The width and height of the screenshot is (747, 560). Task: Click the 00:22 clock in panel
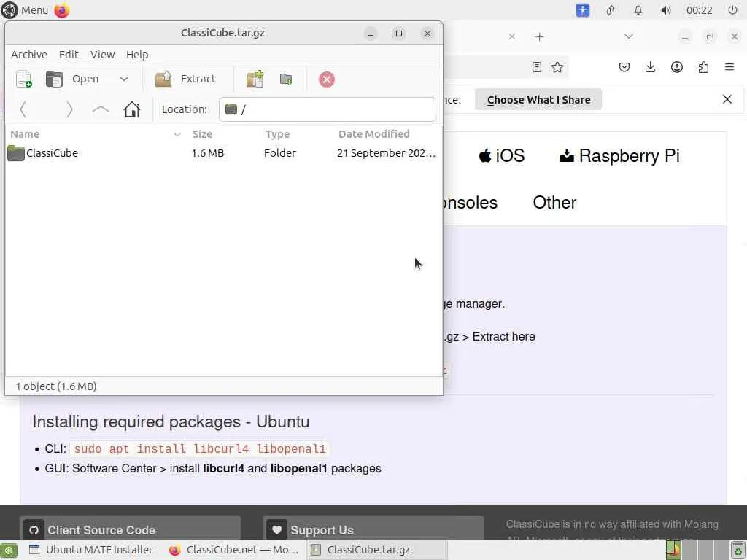point(700,10)
